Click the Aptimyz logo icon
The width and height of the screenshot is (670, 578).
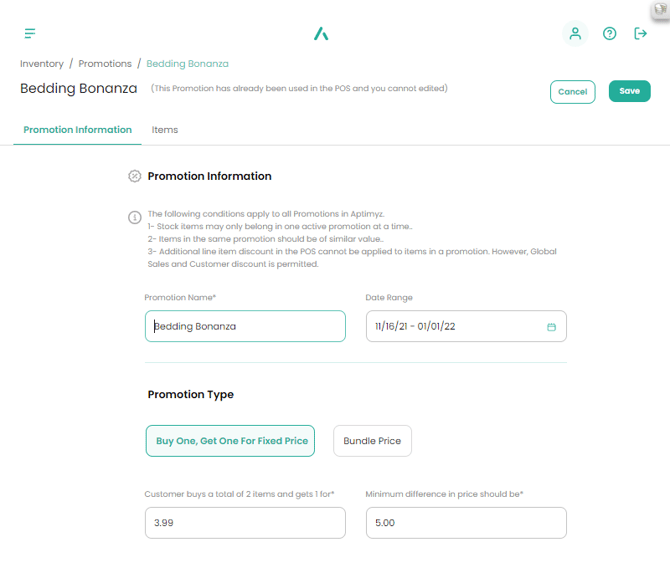pyautogui.click(x=321, y=34)
